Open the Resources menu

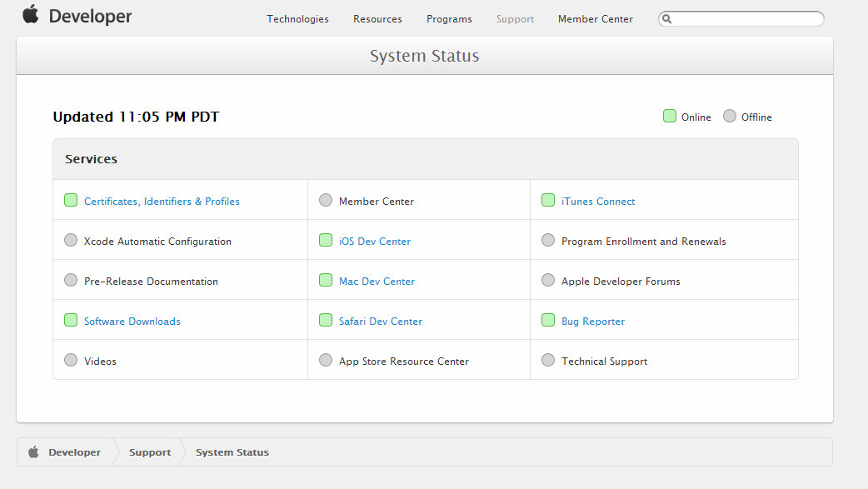click(x=377, y=19)
